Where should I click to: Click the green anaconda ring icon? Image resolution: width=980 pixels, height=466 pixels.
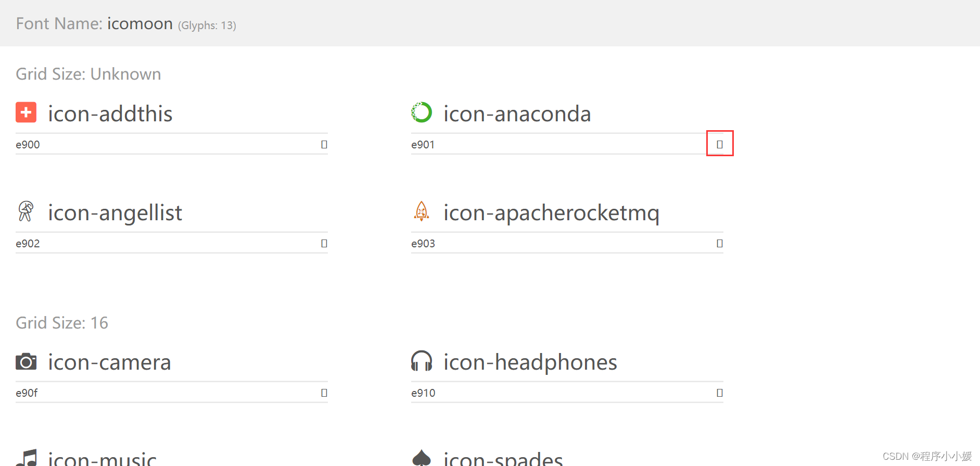coord(422,112)
